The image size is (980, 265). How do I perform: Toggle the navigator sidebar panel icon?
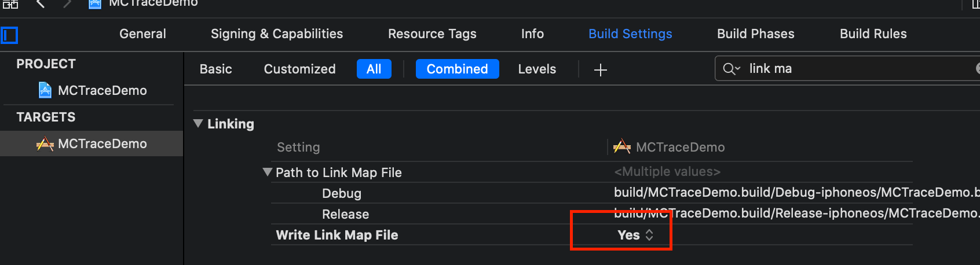point(9,35)
